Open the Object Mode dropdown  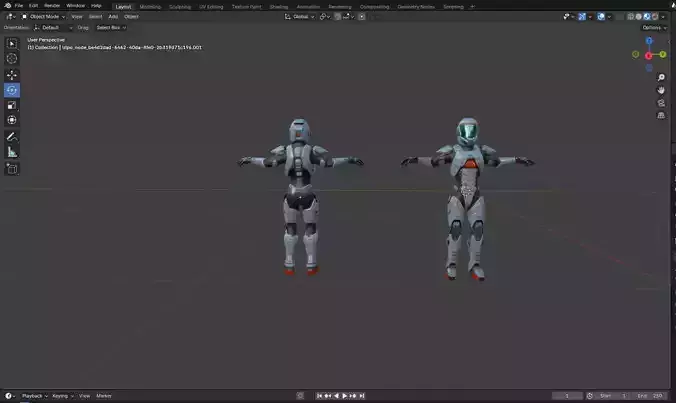coord(44,17)
